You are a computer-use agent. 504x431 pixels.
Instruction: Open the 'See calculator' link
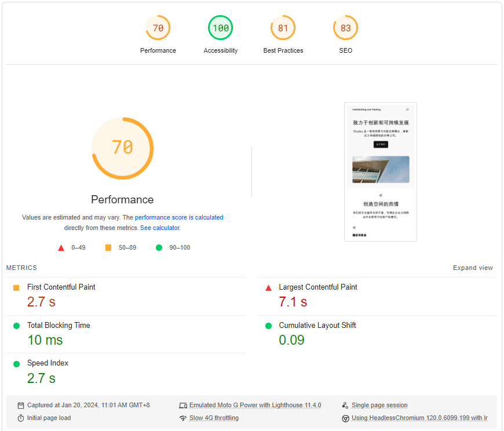[x=160, y=228]
